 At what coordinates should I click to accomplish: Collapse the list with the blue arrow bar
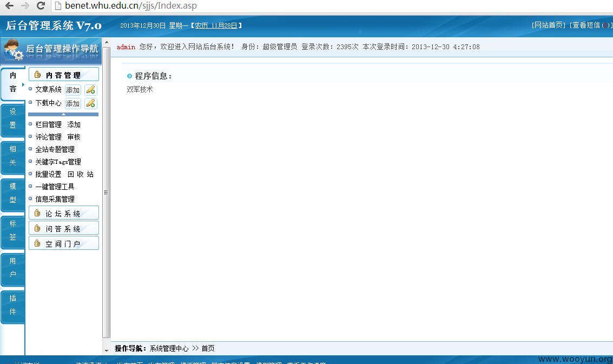tap(63, 114)
